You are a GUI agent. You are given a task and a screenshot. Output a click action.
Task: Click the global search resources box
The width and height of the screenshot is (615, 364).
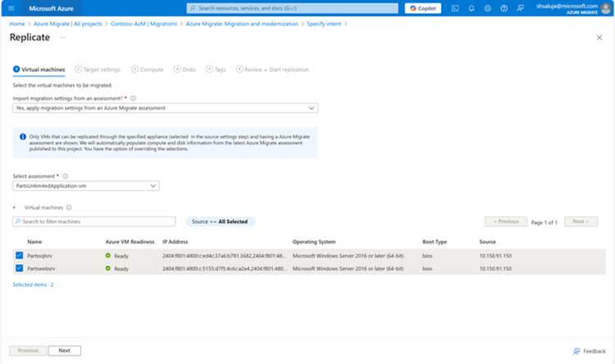(x=292, y=8)
